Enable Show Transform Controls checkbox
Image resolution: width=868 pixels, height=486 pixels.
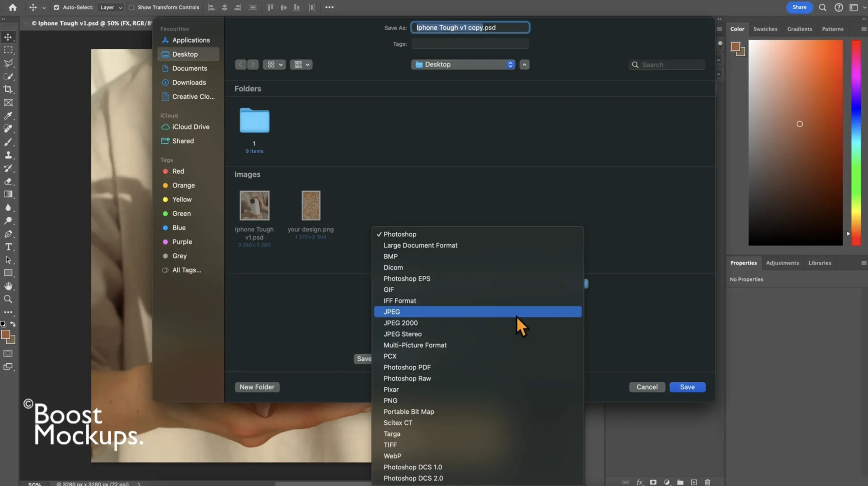pos(132,7)
